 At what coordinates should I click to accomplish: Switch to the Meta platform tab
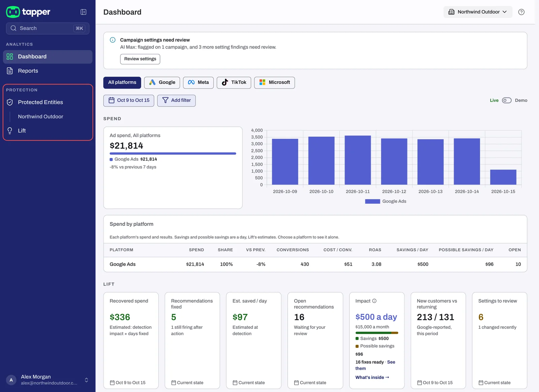tap(198, 83)
